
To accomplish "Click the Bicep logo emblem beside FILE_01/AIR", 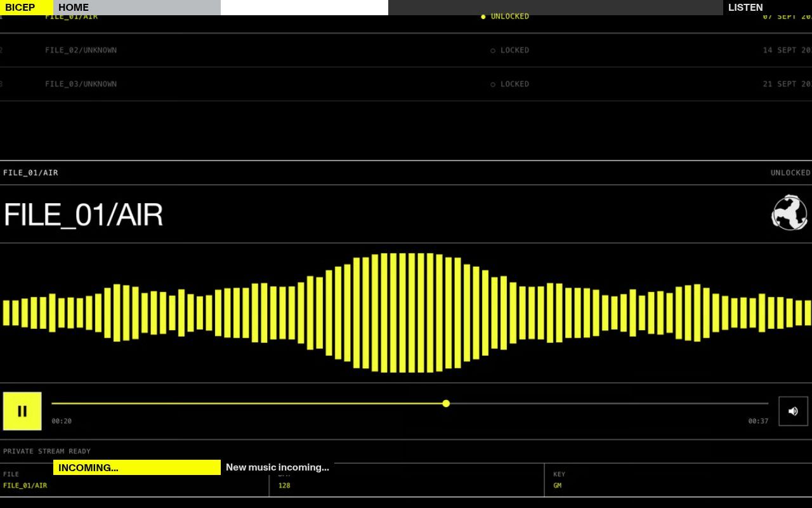I will pos(789,213).
